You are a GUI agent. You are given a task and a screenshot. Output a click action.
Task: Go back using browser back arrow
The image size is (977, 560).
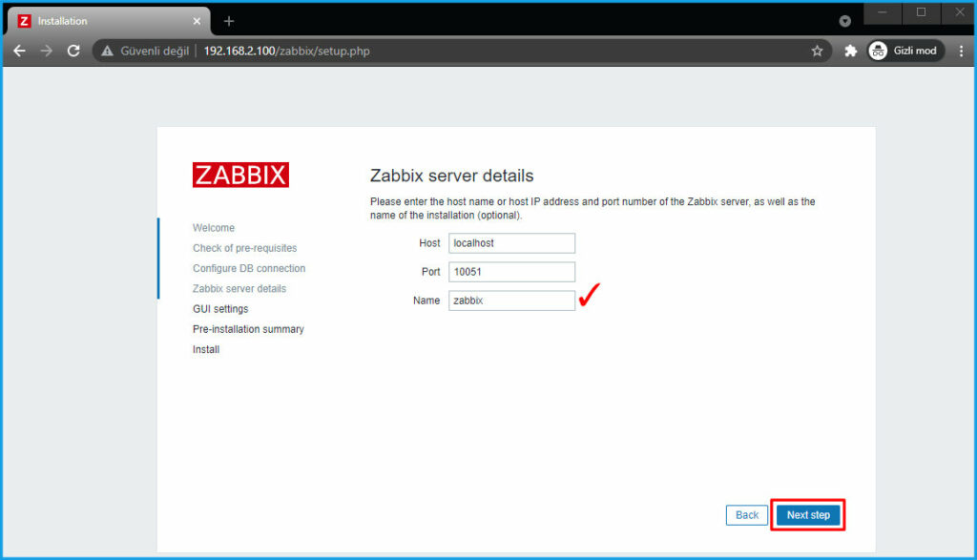point(19,52)
